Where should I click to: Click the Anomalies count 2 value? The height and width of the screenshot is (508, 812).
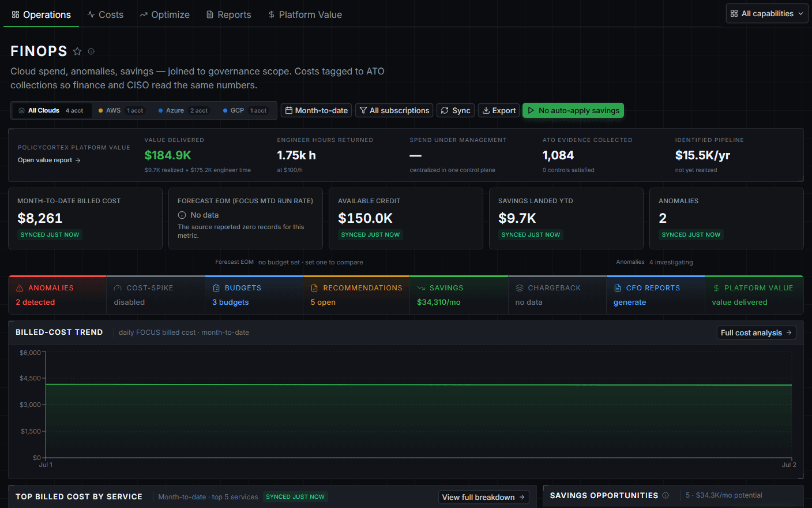[663, 218]
